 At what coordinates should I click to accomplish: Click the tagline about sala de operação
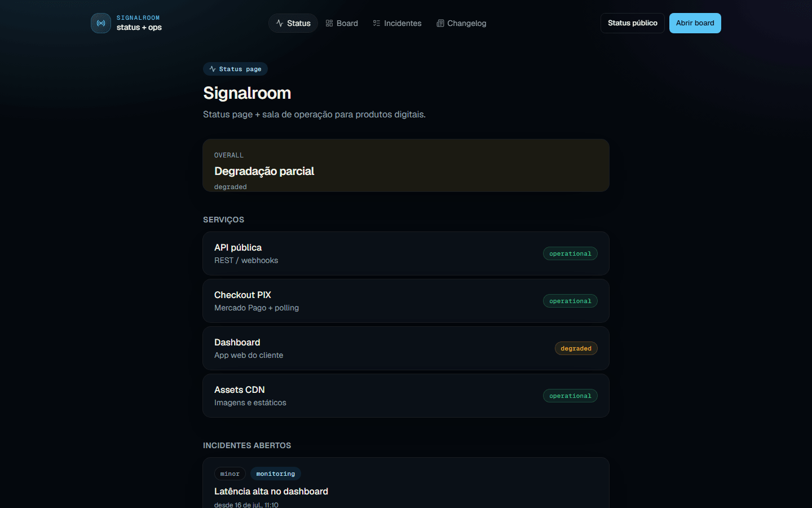click(x=314, y=114)
